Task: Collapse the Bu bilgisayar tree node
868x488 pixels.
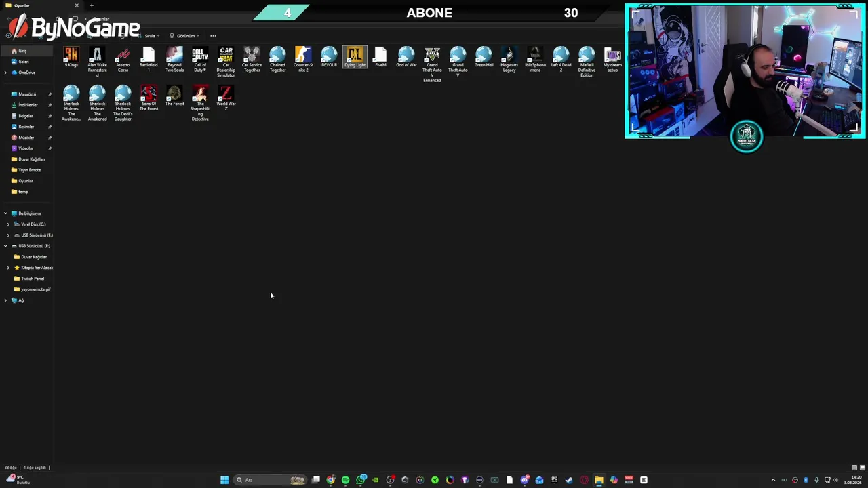Action: tap(5, 213)
